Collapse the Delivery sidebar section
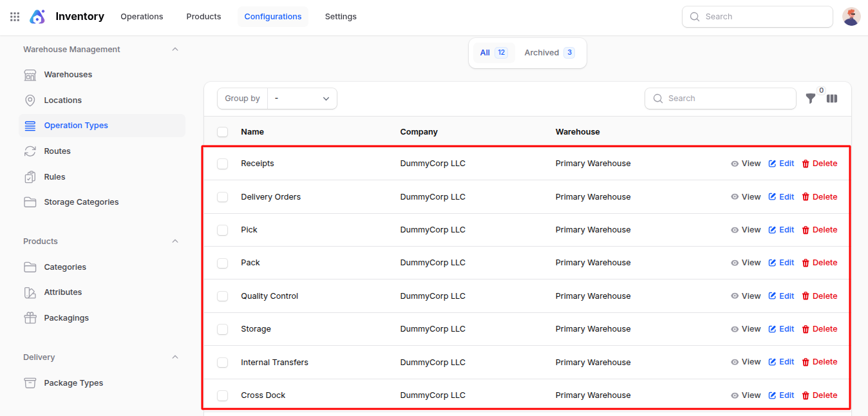Image resolution: width=868 pixels, height=416 pixels. point(175,357)
